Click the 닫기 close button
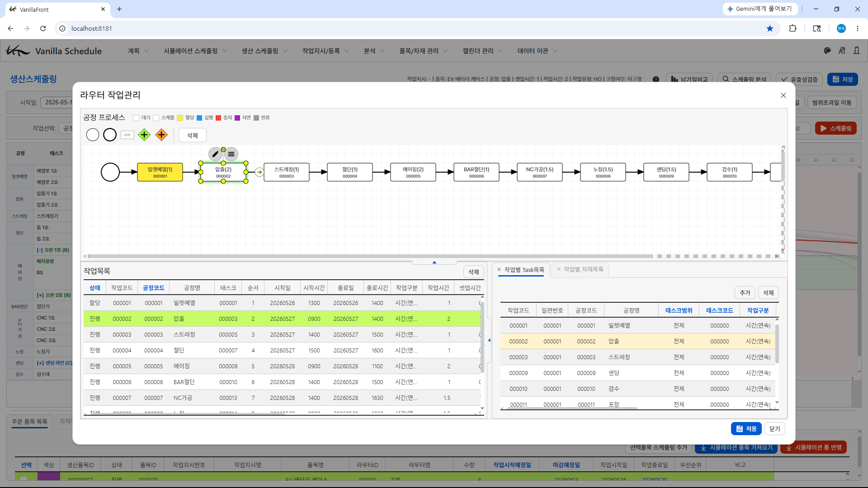Screen dimensions: 868x488 (774, 428)
